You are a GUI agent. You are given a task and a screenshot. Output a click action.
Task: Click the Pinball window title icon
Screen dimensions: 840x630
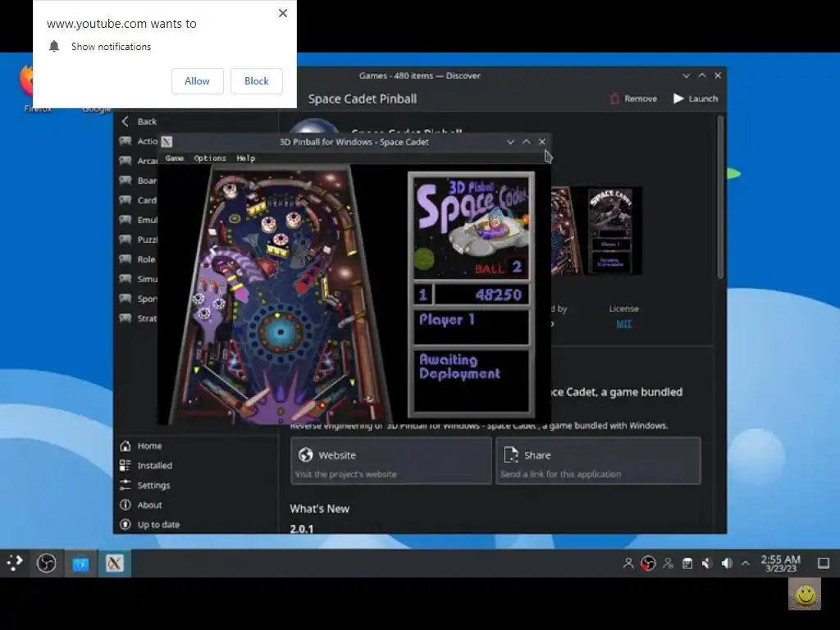[x=167, y=141]
